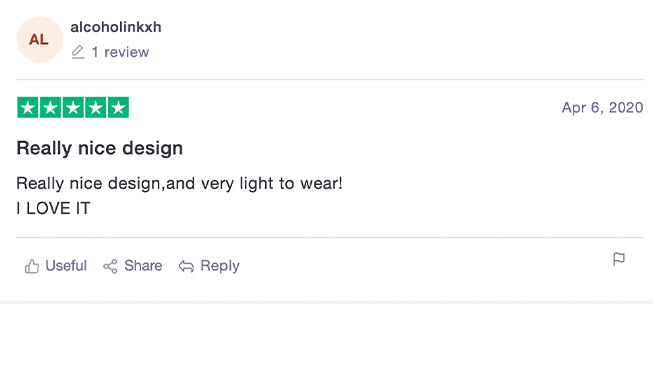Mark the review as Useful

click(66, 266)
